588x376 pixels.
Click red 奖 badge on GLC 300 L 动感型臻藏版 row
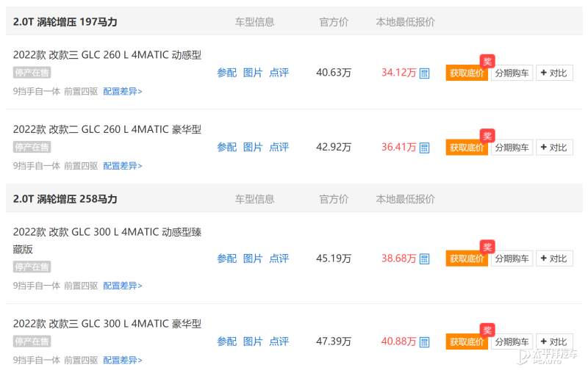pyautogui.click(x=487, y=247)
